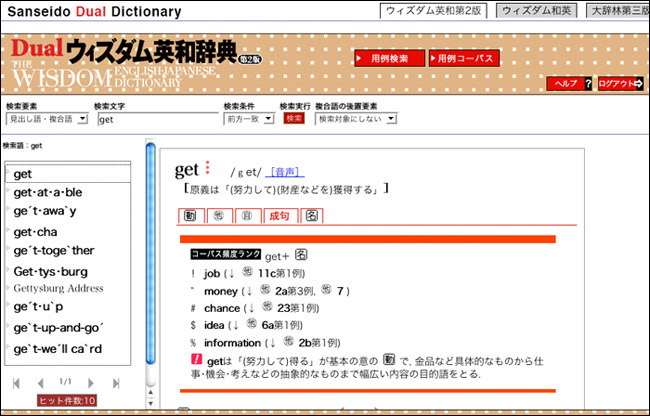Click the Dual ウィズダム英和辞典 logo
Screen dimensions: 650x416
pos(137,63)
